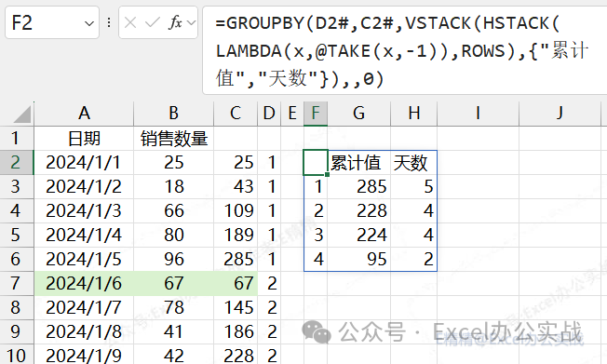Select column C header
Screen dimensions: 607x364
236,114
